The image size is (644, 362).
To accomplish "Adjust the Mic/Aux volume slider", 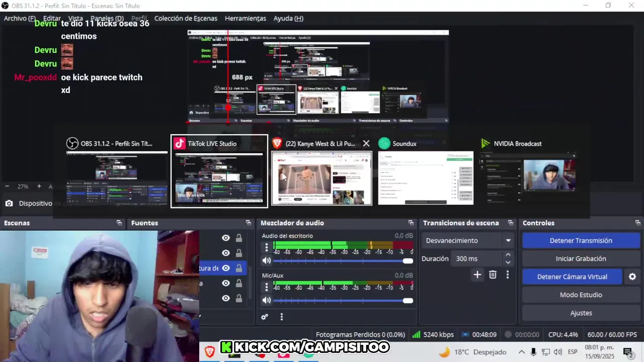I will point(343,300).
